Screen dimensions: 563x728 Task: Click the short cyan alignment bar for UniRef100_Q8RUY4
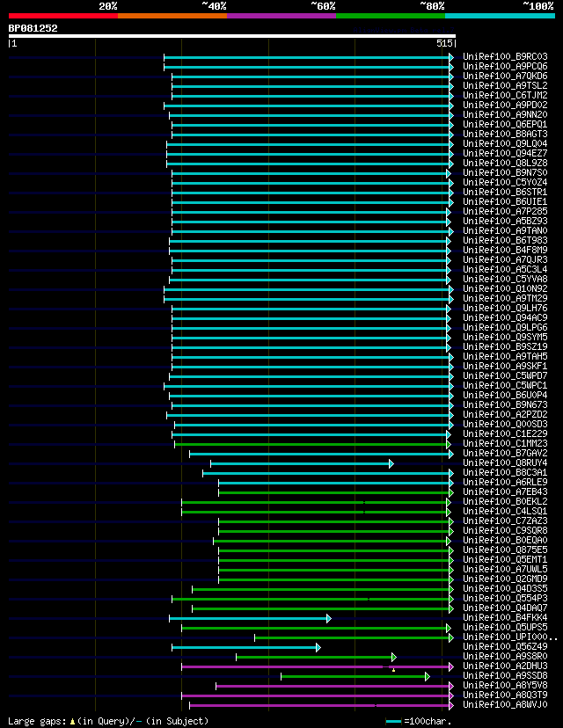point(301,463)
